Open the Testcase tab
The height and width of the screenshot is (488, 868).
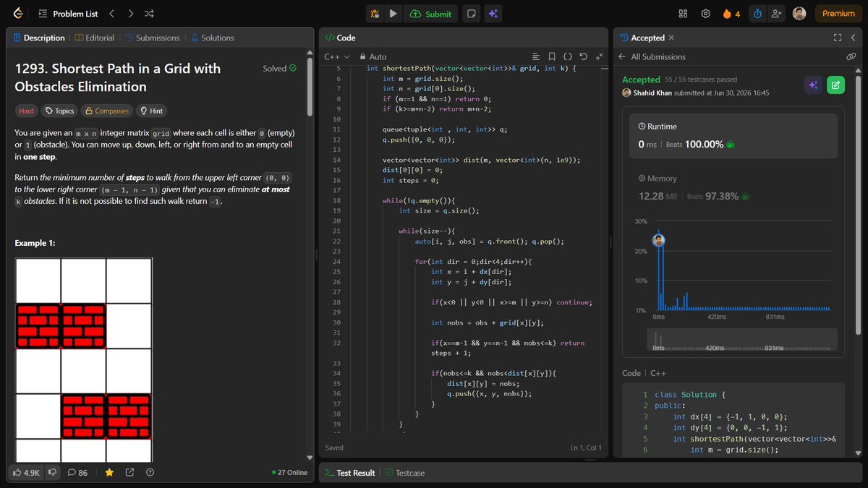pos(405,473)
